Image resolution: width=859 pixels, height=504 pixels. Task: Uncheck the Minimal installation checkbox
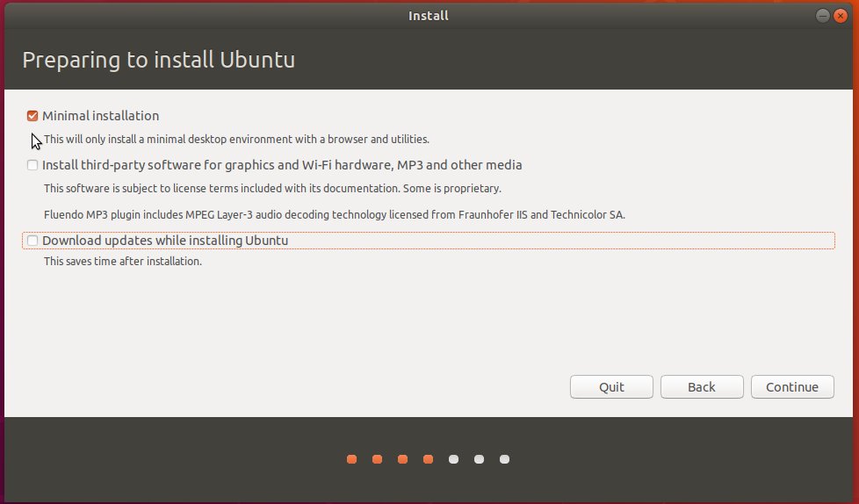tap(32, 116)
